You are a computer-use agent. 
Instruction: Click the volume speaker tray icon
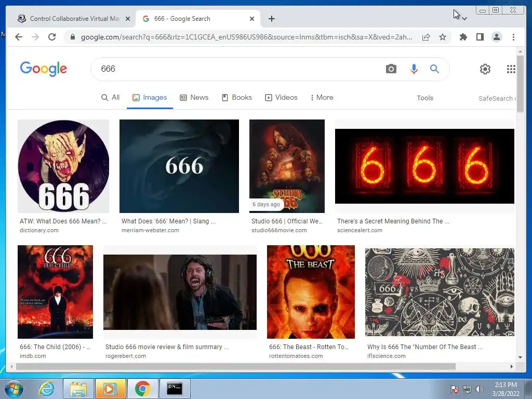pyautogui.click(x=479, y=389)
